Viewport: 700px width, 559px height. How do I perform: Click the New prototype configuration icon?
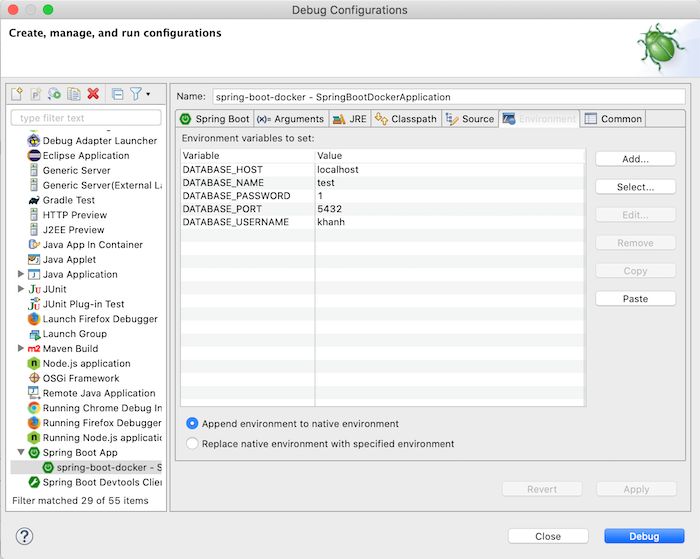(x=36, y=94)
